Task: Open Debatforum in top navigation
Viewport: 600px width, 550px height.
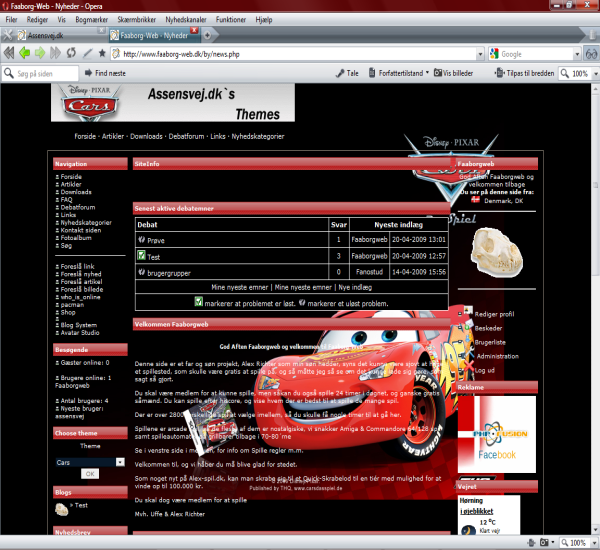Action: coord(186,136)
